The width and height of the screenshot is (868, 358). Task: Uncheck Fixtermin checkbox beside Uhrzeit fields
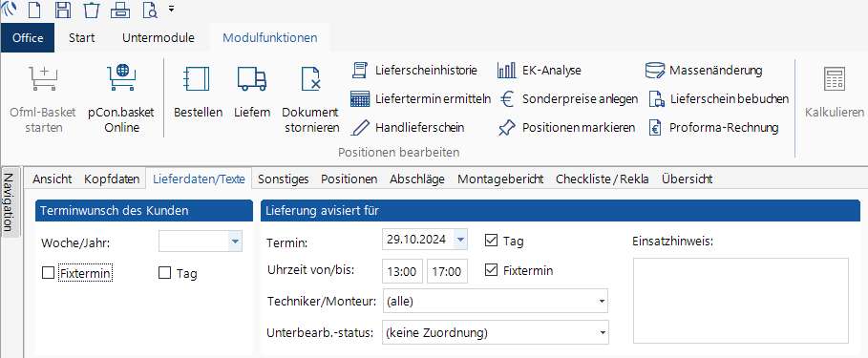coord(491,270)
